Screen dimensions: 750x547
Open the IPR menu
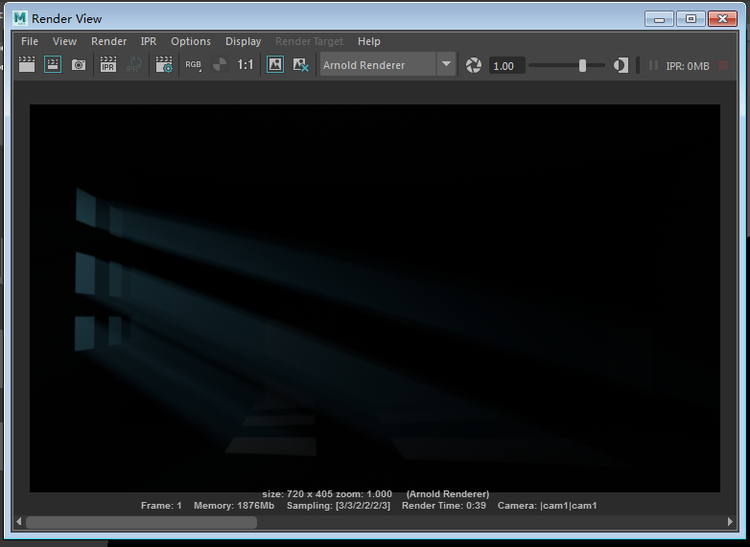148,42
